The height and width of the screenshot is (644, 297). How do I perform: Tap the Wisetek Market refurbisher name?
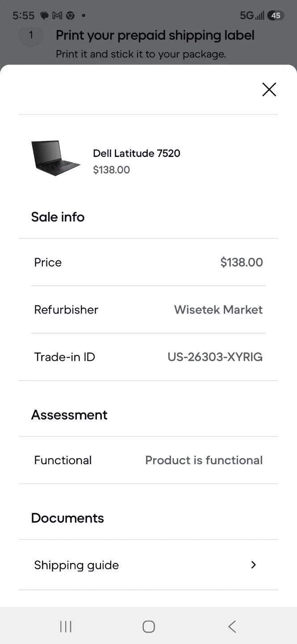pyautogui.click(x=218, y=309)
